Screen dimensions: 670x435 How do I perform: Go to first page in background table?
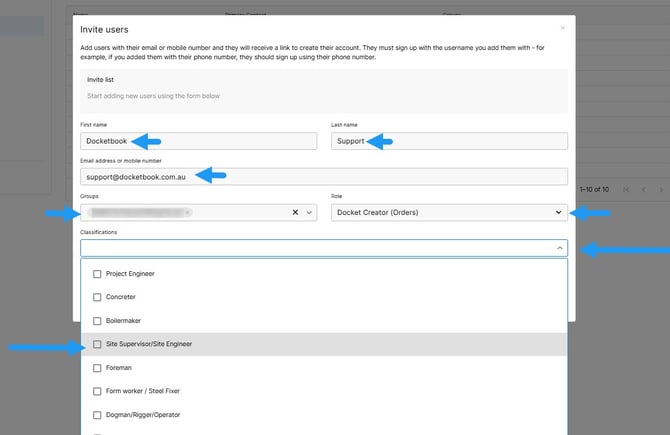click(x=626, y=189)
